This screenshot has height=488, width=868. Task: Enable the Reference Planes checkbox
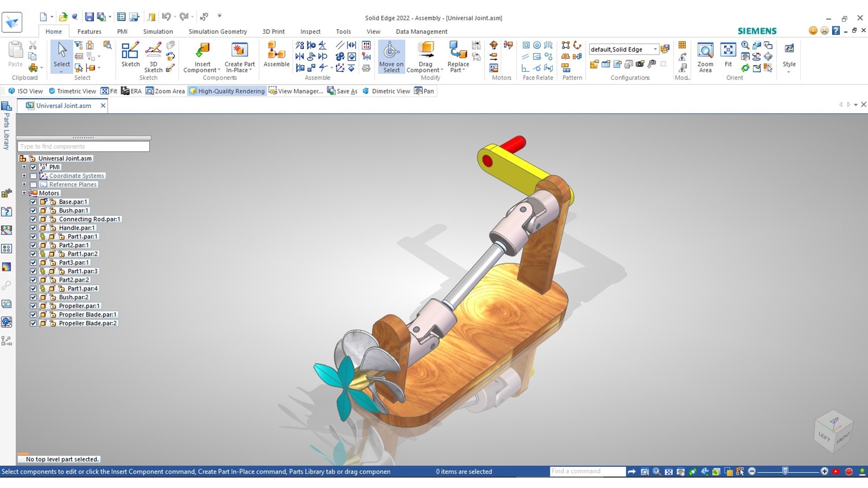tap(33, 184)
